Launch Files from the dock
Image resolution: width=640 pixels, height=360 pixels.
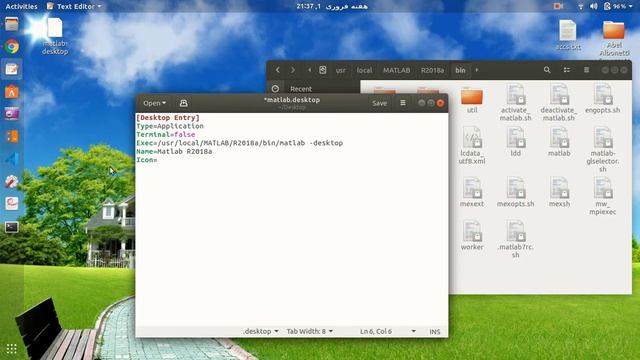(x=12, y=24)
